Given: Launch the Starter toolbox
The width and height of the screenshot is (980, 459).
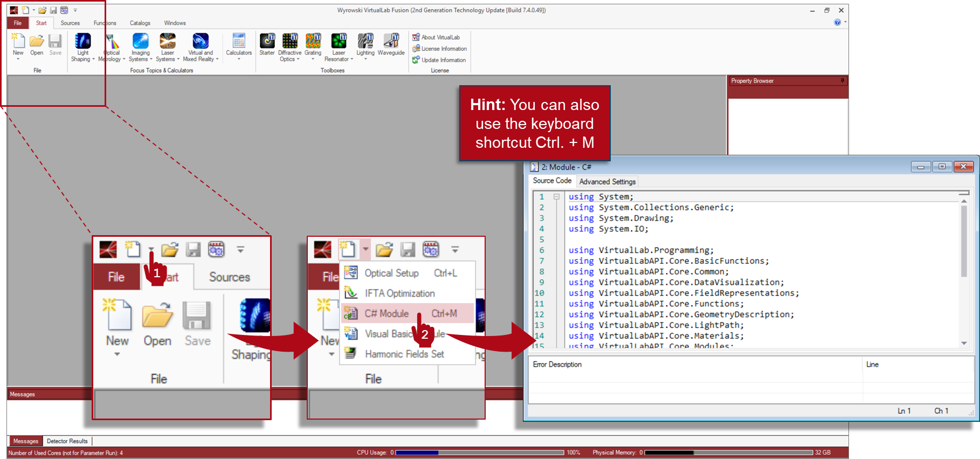Looking at the screenshot, I should pos(267,45).
